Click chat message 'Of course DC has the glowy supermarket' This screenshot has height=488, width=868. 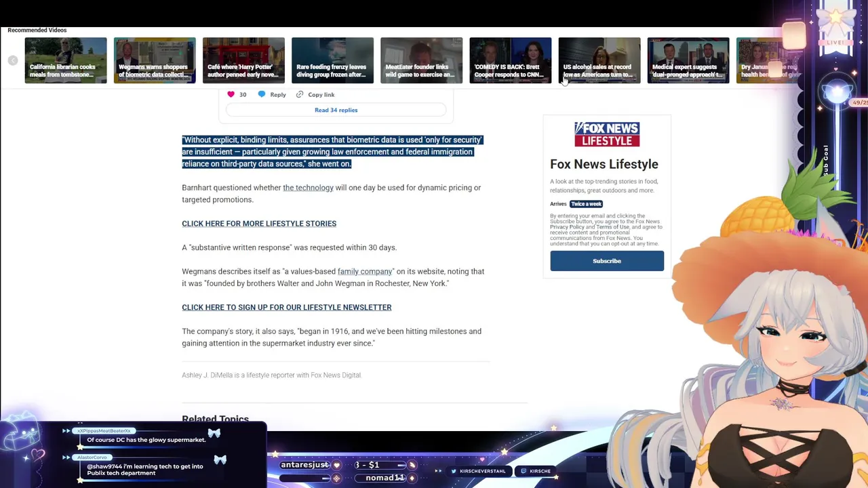[x=146, y=440]
